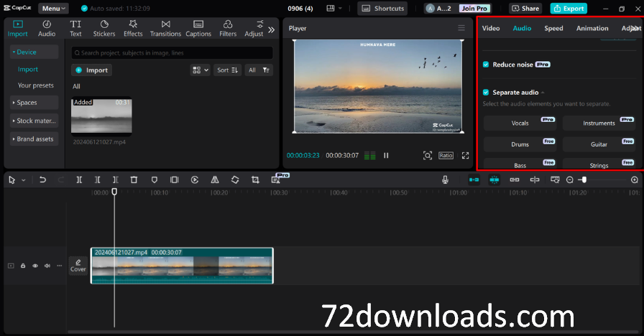Click the Export button
Screen dimensions: 644x336
click(569, 9)
